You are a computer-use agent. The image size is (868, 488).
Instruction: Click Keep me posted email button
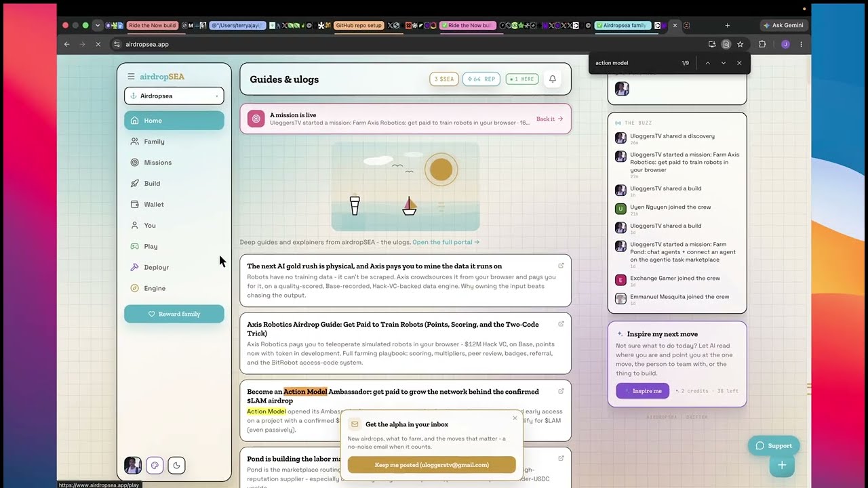[432, 465]
